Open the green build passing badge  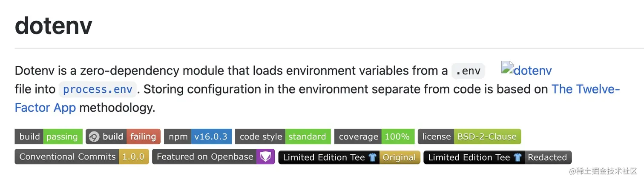[x=49, y=136]
